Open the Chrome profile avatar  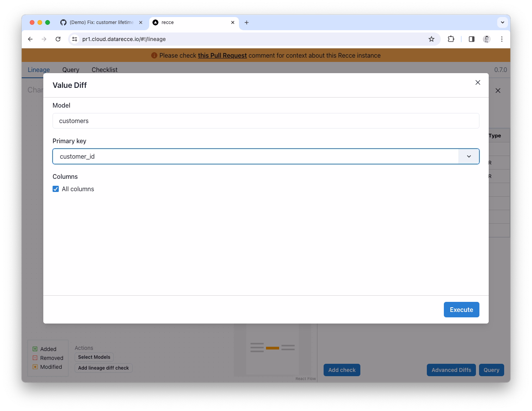tap(487, 39)
